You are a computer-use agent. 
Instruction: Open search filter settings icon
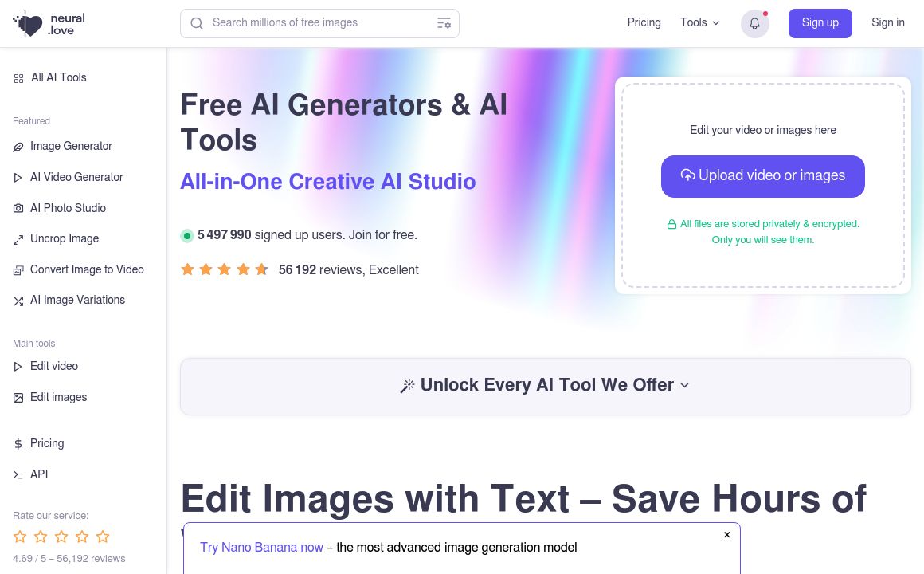444,24
